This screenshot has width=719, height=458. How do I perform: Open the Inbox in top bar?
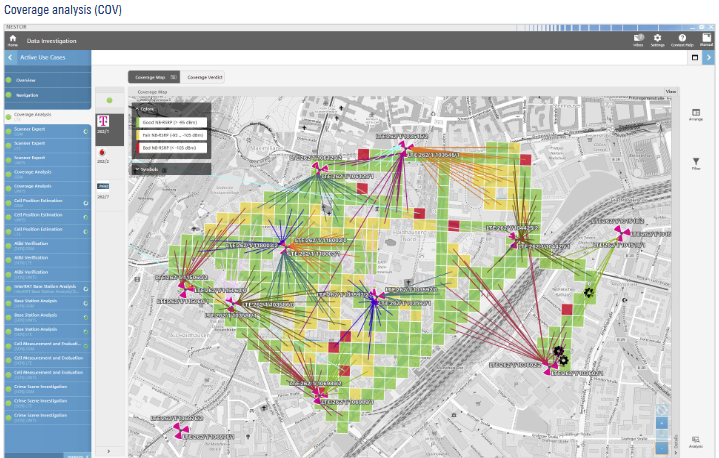638,40
